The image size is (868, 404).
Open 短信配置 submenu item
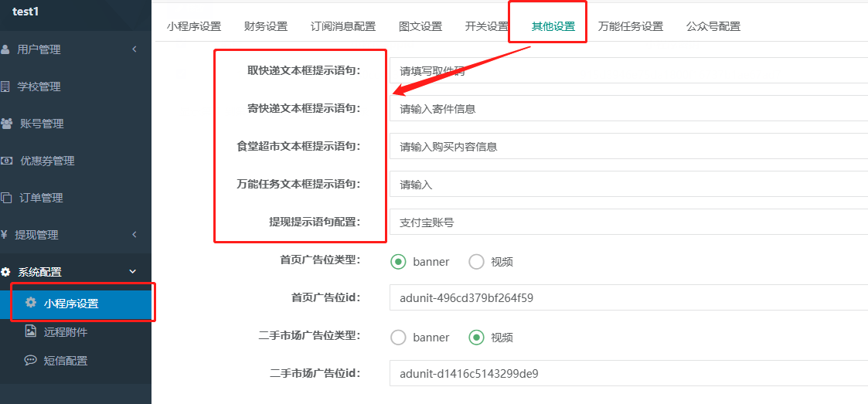click(x=66, y=361)
